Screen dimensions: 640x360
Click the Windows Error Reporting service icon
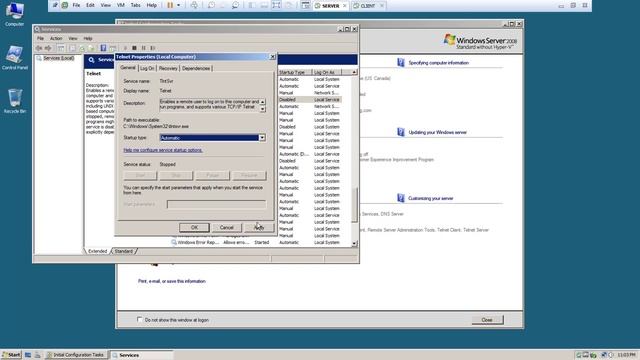[x=174, y=242]
